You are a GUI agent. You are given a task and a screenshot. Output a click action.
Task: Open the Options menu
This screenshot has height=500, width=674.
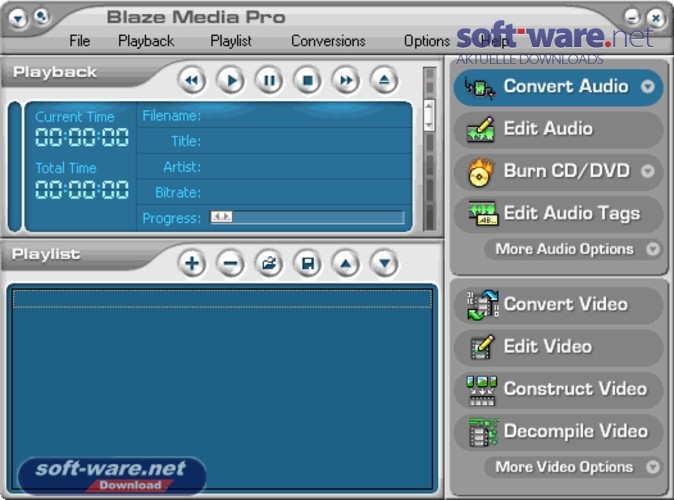pos(427,41)
